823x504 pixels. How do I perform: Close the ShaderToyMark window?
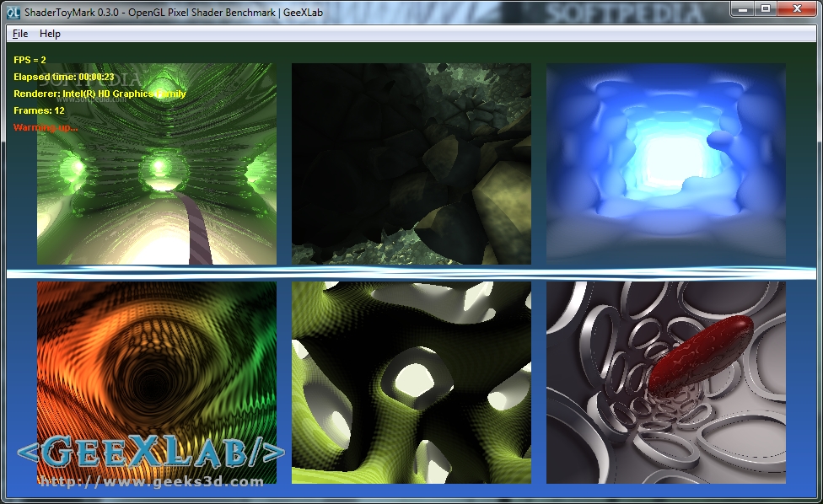point(797,9)
